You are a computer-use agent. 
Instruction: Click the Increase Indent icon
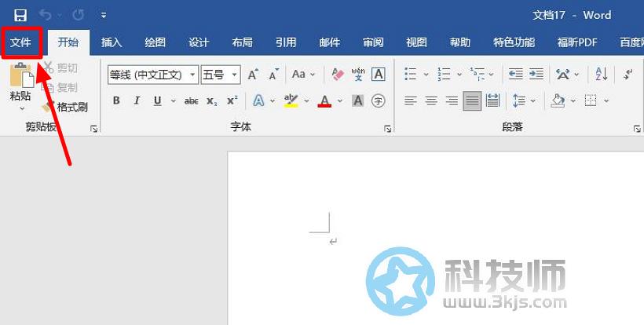coord(536,75)
